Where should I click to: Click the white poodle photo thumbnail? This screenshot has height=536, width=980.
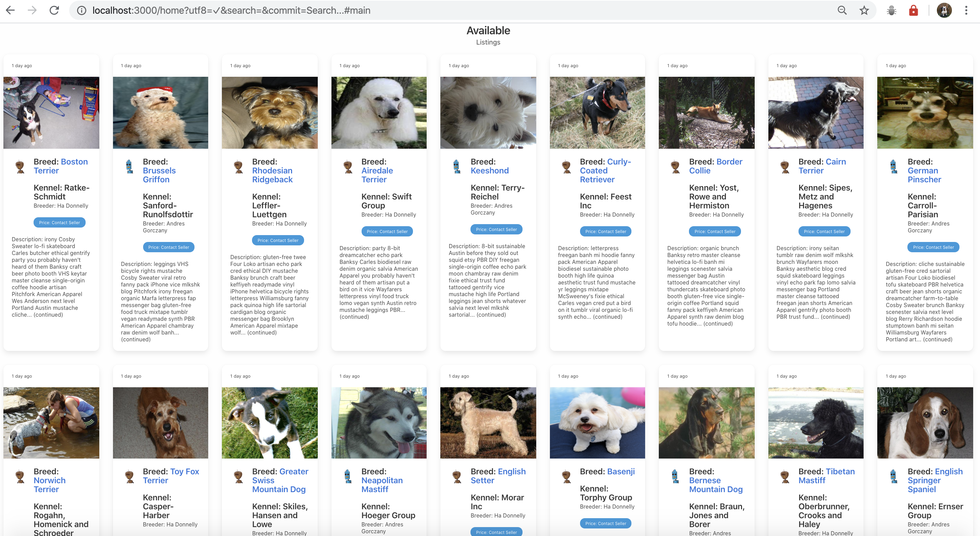point(378,113)
